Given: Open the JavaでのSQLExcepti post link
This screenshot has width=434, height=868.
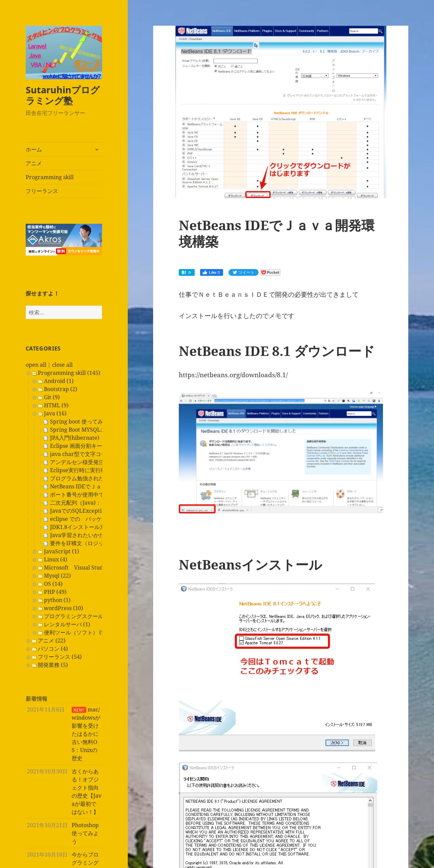Looking at the screenshot, I should click(76, 511).
